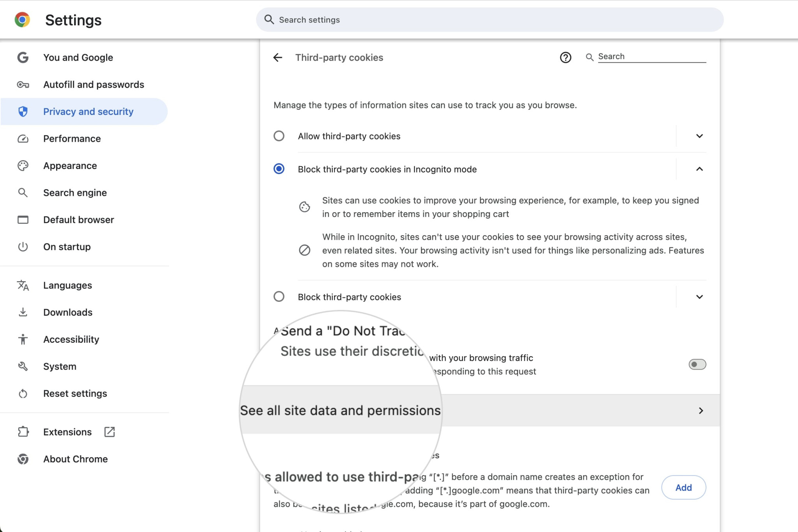The height and width of the screenshot is (532, 798).
Task: Click the Downloads arrow icon
Action: [x=23, y=312]
